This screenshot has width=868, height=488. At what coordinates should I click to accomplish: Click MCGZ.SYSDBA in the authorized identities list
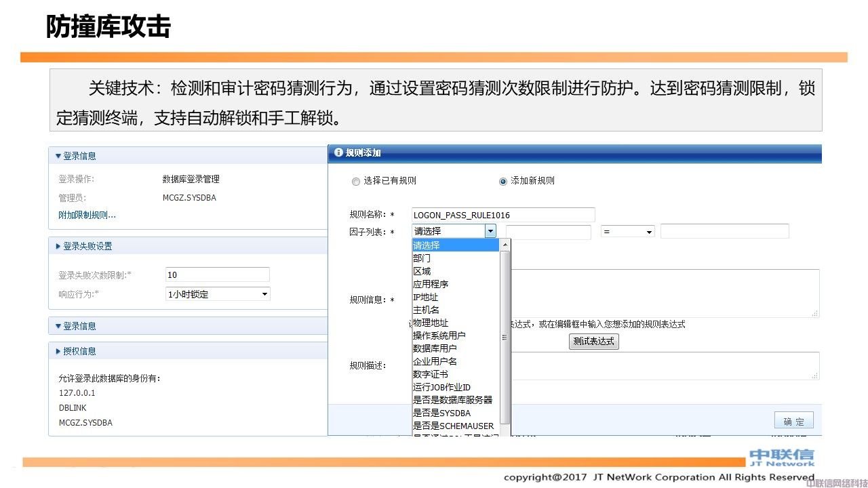[85, 423]
